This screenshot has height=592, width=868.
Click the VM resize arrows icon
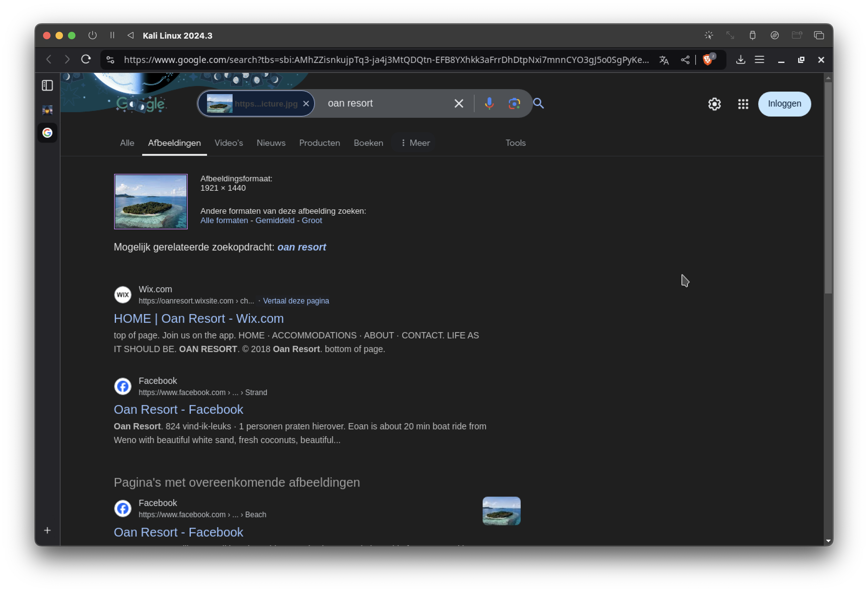(x=730, y=36)
